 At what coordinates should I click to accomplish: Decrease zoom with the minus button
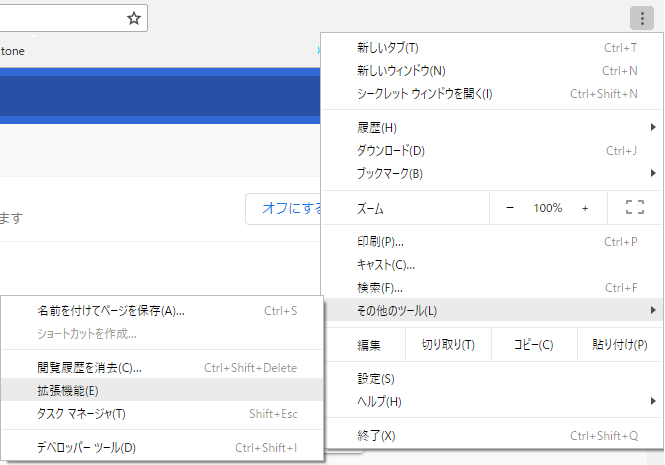coord(510,208)
